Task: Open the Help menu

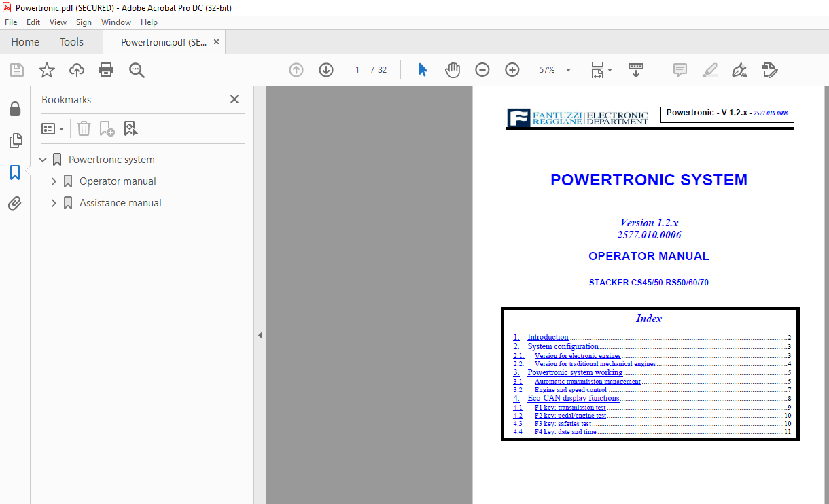Action: [x=149, y=22]
